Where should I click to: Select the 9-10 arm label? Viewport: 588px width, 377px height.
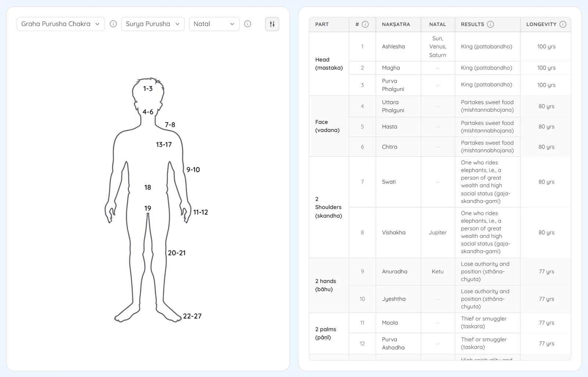coord(193,170)
